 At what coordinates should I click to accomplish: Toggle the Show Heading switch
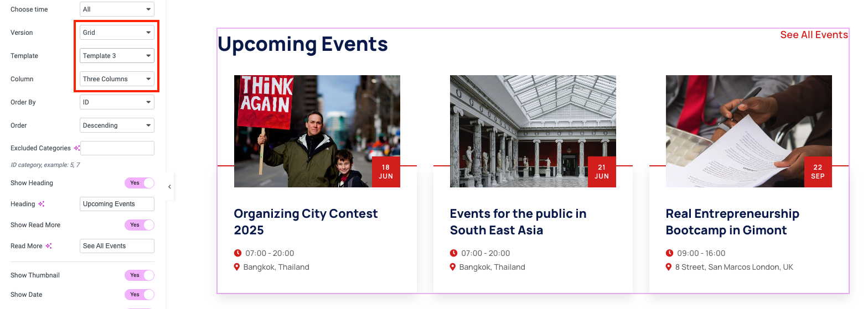point(139,183)
